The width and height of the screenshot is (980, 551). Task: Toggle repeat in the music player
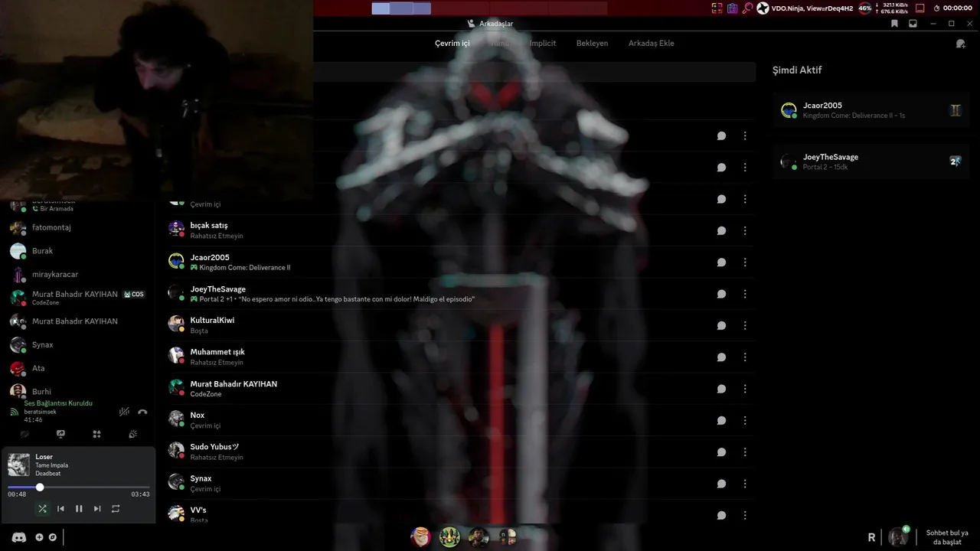click(x=116, y=509)
